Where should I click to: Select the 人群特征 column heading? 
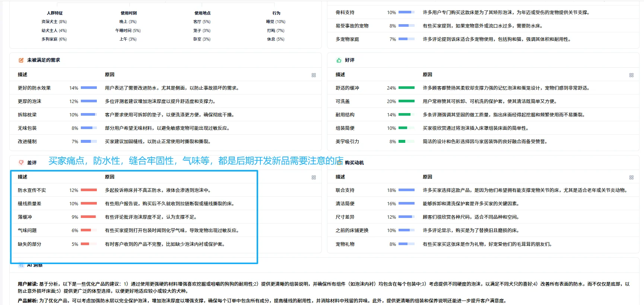coord(55,13)
